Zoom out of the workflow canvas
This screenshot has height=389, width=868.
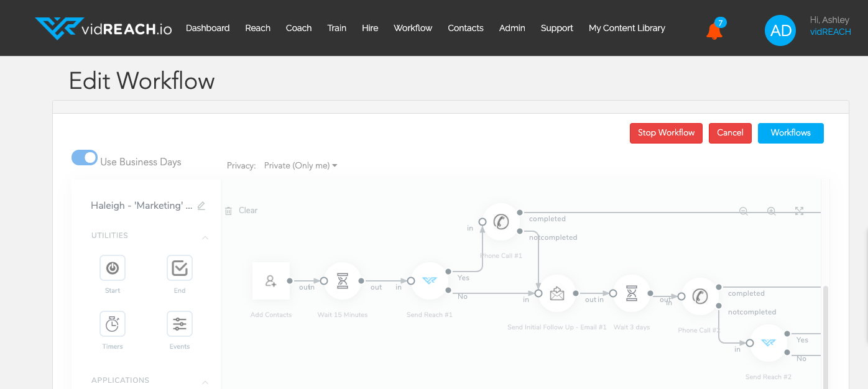pos(744,211)
